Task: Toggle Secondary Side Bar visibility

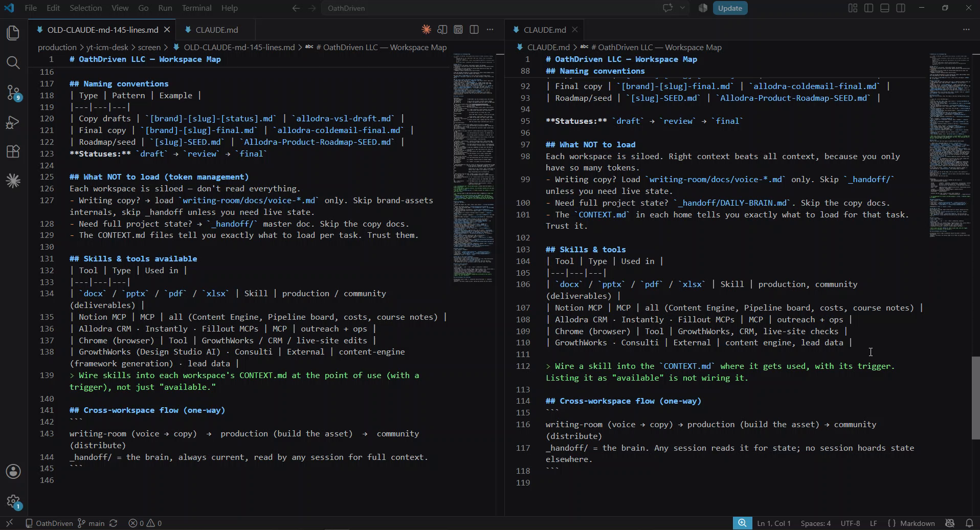Action: pos(901,8)
